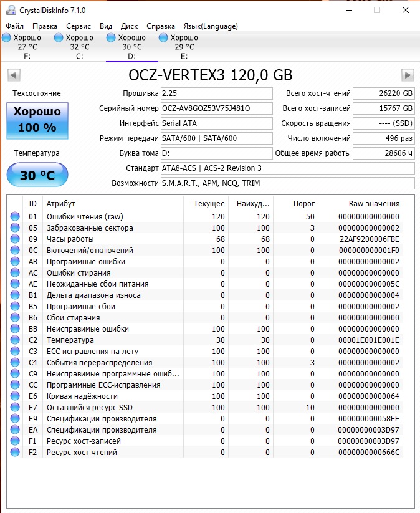Viewport: 420px width, 513px height.
Task: Click raw value 22AF9200006FBE
Action: 370,239
